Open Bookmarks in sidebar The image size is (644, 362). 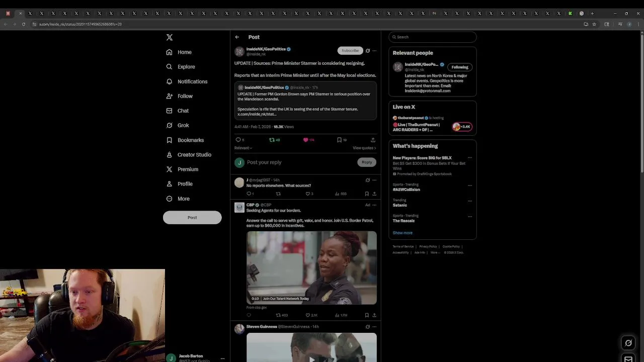point(185,140)
